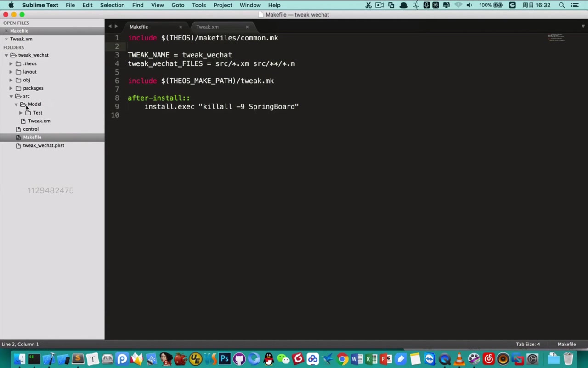Collapse the Model folder
The width and height of the screenshot is (588, 368).
(x=16, y=104)
